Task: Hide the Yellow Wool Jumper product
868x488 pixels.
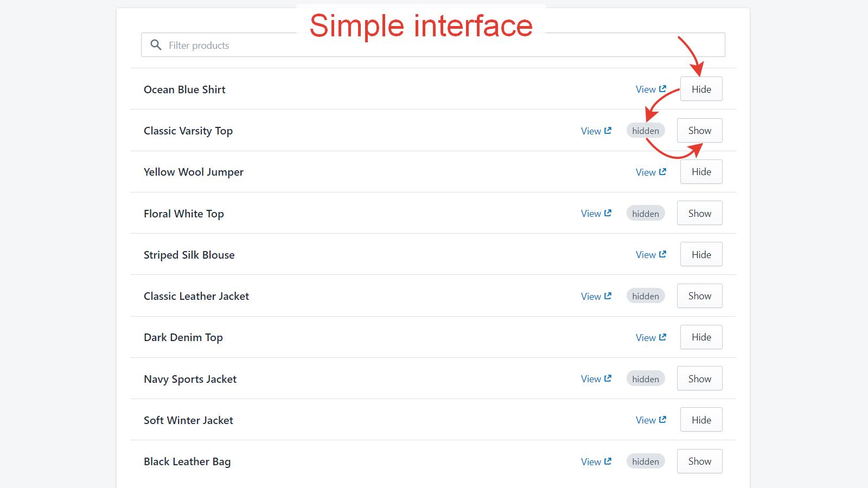Action: [701, 171]
